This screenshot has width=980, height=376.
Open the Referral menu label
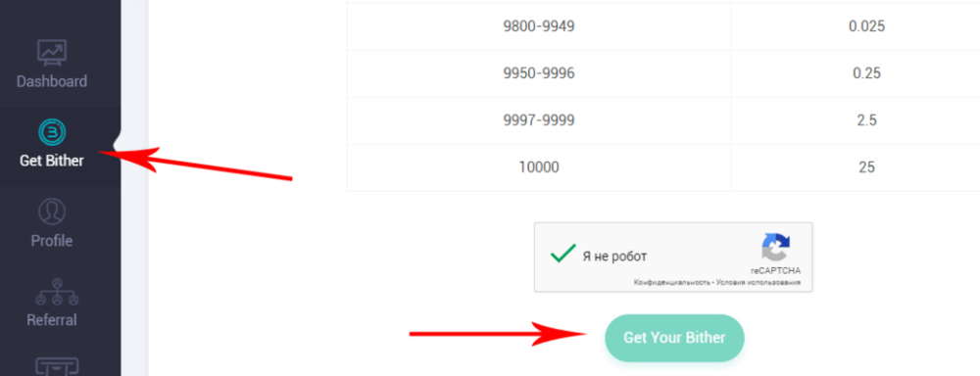(52, 320)
